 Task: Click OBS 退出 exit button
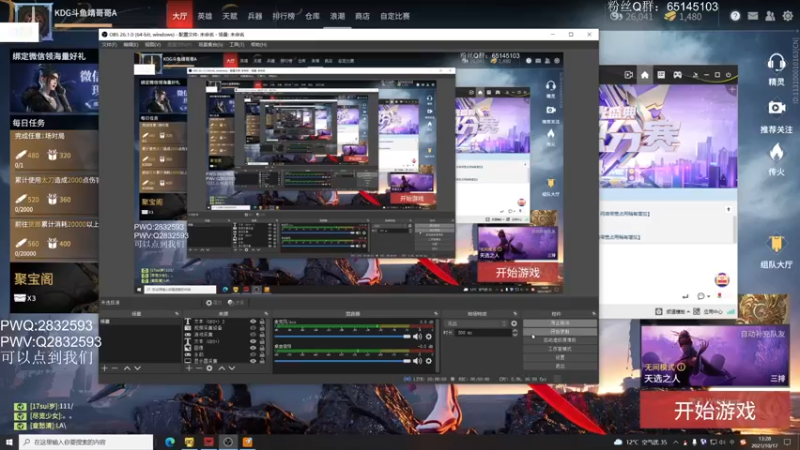560,366
